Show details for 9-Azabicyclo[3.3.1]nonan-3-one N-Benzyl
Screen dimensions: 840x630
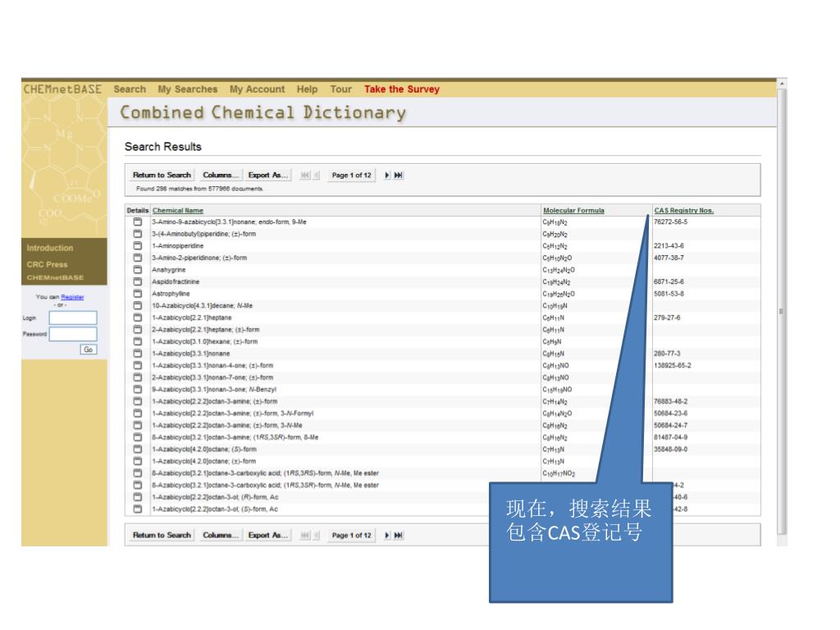click(x=138, y=389)
